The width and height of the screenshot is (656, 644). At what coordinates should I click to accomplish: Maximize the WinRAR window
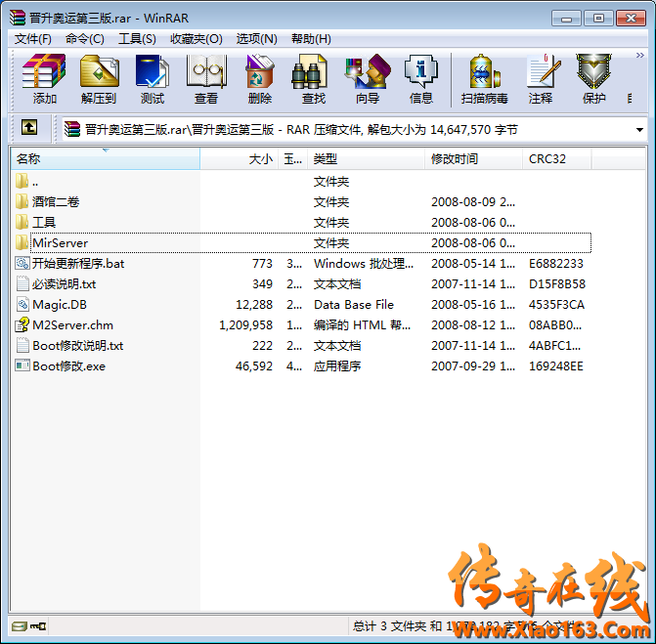pyautogui.click(x=598, y=19)
